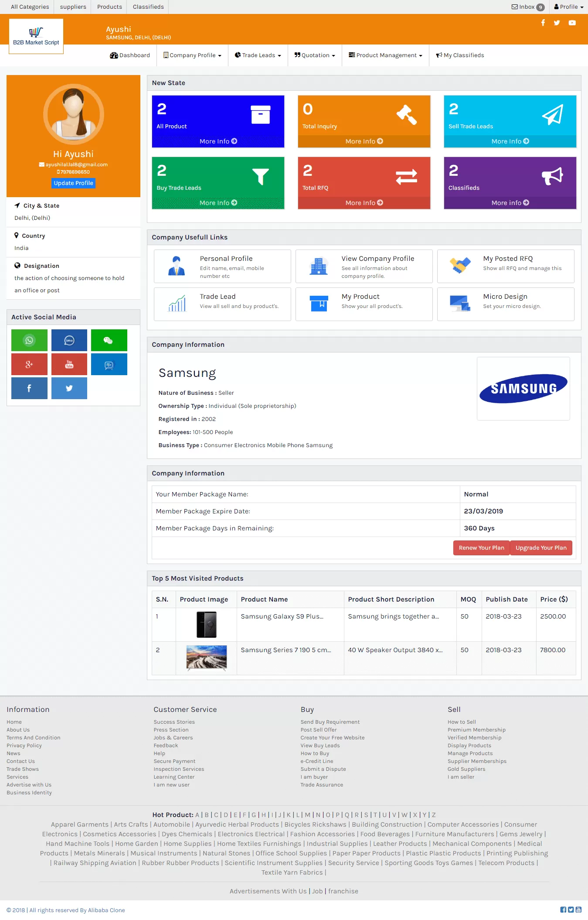Screen dimensions: 588x920
Task: Open the Dashboard menu item
Action: 130,55
